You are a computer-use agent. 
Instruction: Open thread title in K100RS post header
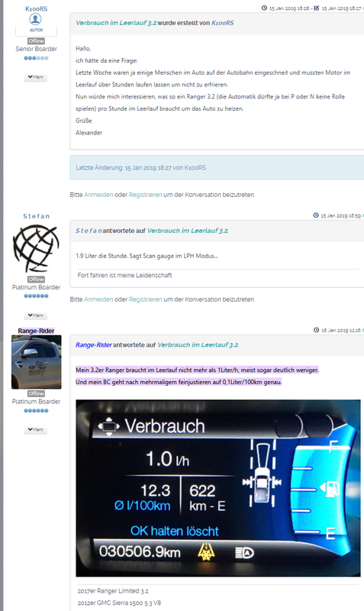[116, 23]
